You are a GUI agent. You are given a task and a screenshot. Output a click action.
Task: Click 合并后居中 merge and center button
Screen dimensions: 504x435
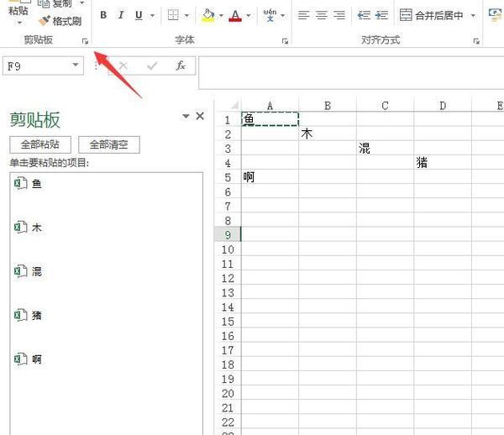[x=432, y=15]
